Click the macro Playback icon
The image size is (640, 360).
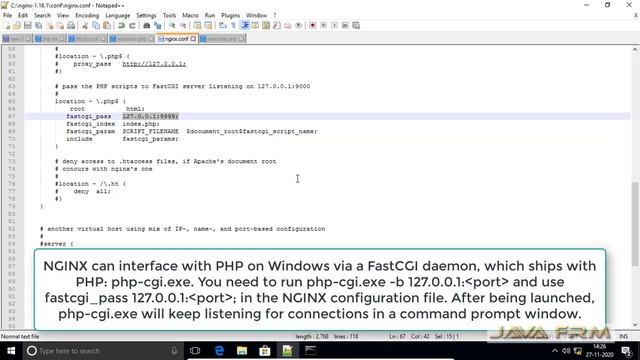(334, 25)
